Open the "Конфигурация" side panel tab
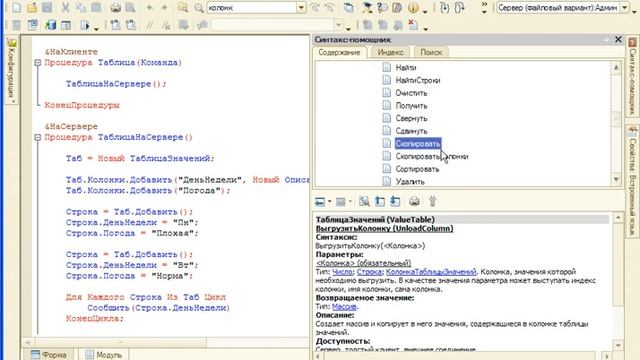Viewport: 640px width, 360px height. point(11,70)
